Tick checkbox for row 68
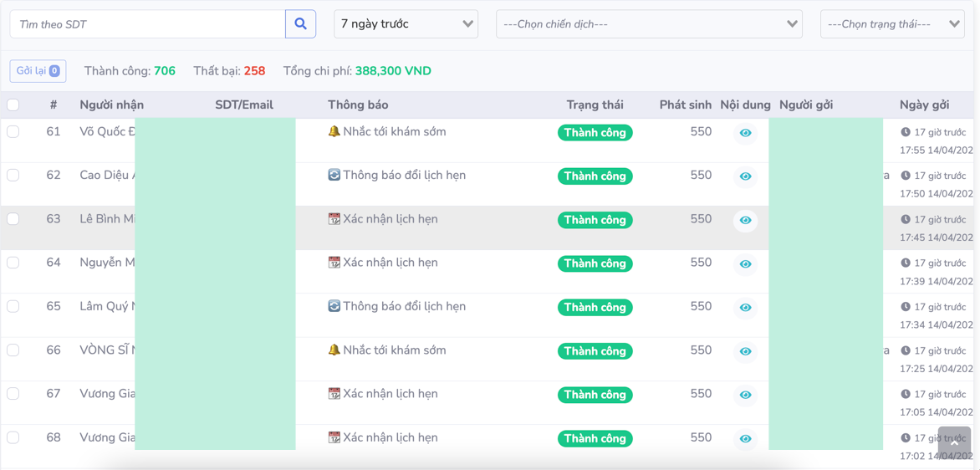 click(x=13, y=437)
